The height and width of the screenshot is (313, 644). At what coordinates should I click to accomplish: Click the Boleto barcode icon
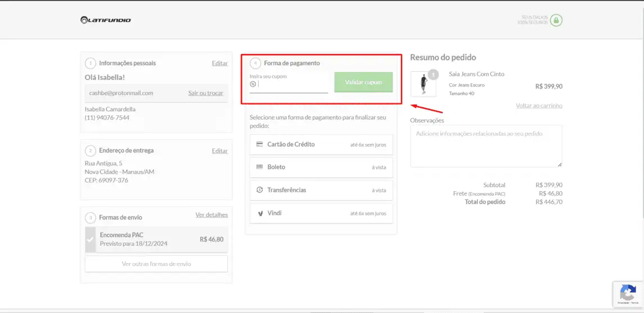(259, 167)
